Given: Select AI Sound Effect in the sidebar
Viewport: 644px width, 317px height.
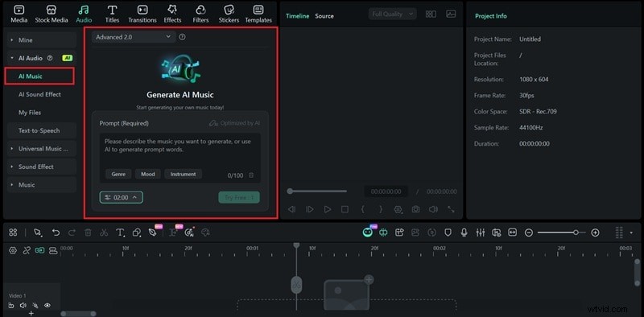Looking at the screenshot, I should click(39, 94).
